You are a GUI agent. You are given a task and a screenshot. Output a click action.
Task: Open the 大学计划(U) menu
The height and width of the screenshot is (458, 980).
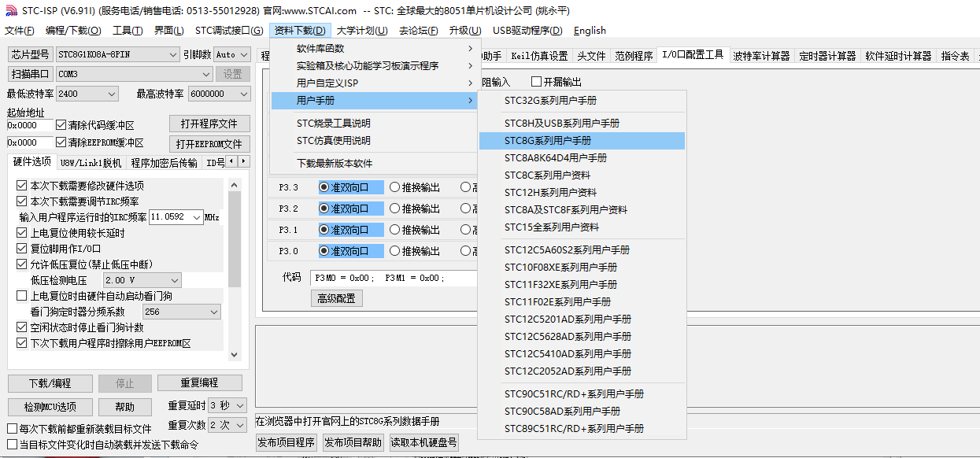click(362, 31)
